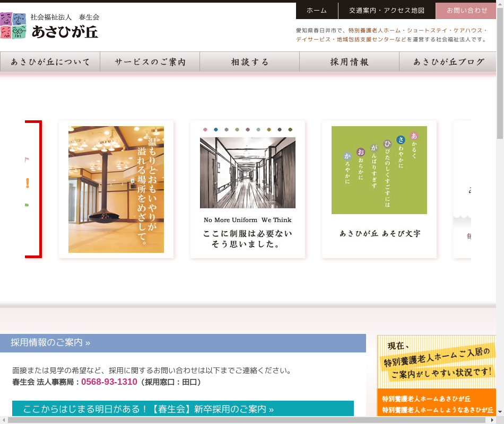Go to あさひが丘ブログ
The width and height of the screenshot is (504, 424).
click(x=449, y=62)
